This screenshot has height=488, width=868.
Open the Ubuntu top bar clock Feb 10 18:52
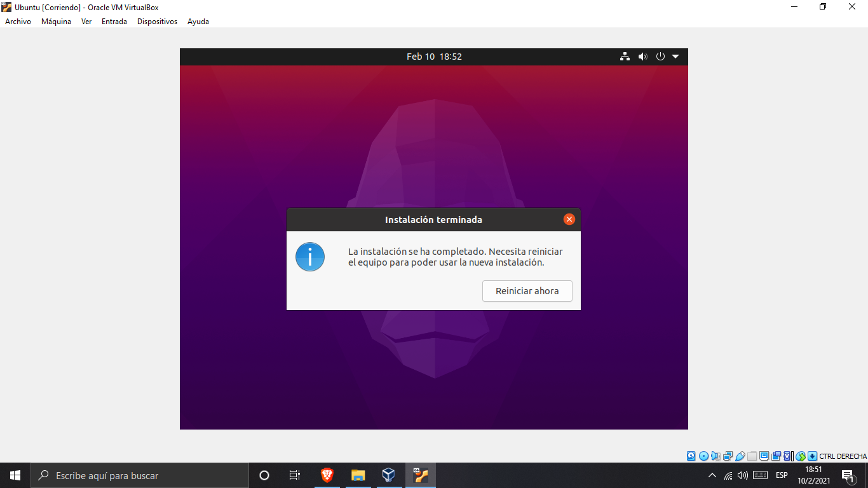[434, 57]
